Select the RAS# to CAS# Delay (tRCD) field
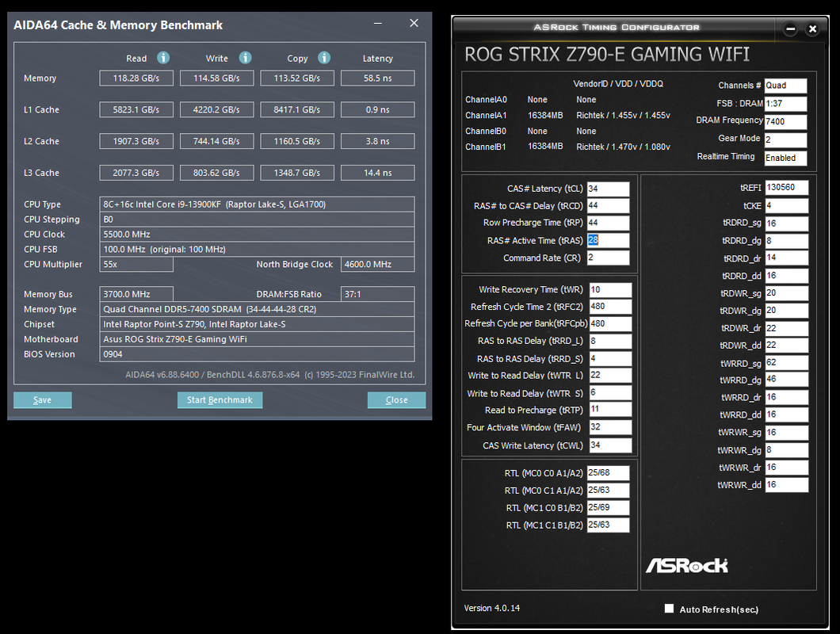840x634 pixels. click(x=608, y=206)
